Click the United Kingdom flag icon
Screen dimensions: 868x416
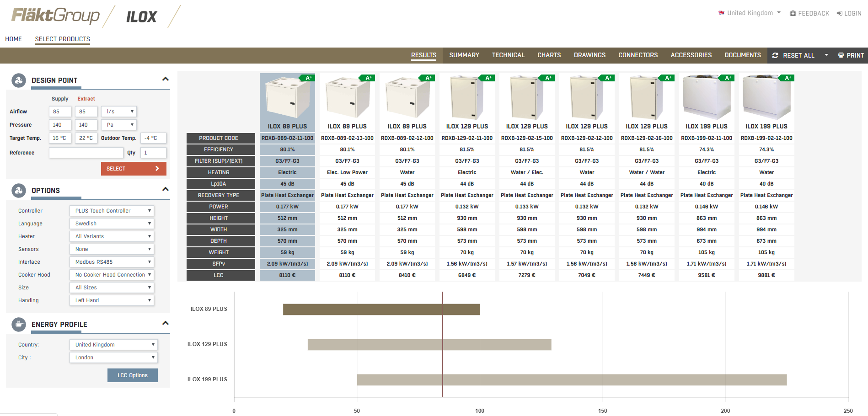tap(722, 13)
